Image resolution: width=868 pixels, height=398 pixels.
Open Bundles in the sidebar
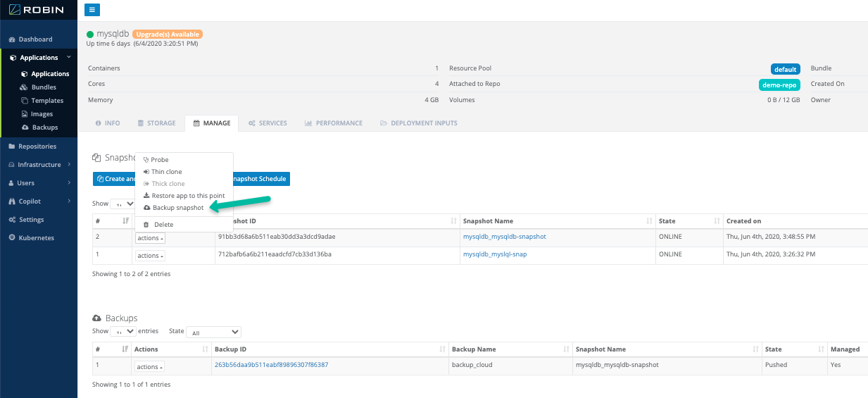(x=44, y=87)
